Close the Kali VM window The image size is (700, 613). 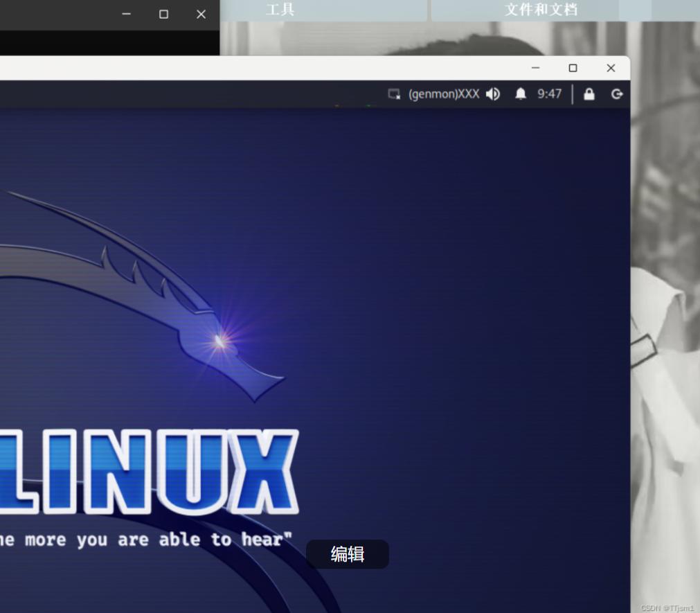coord(611,68)
